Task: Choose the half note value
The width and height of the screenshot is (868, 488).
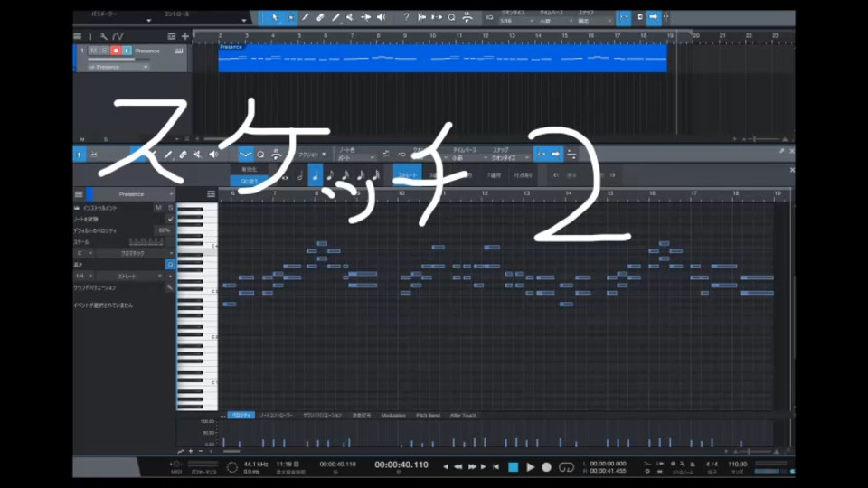Action: coord(300,175)
